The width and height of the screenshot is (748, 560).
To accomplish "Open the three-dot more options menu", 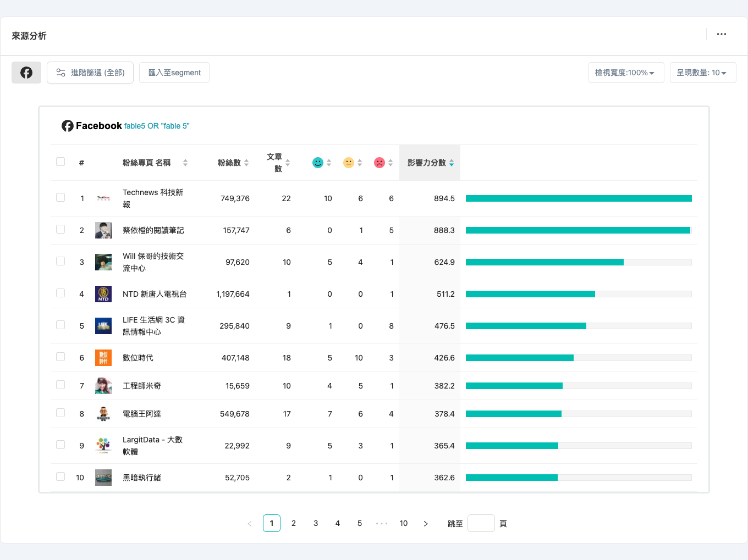I will coord(722,34).
